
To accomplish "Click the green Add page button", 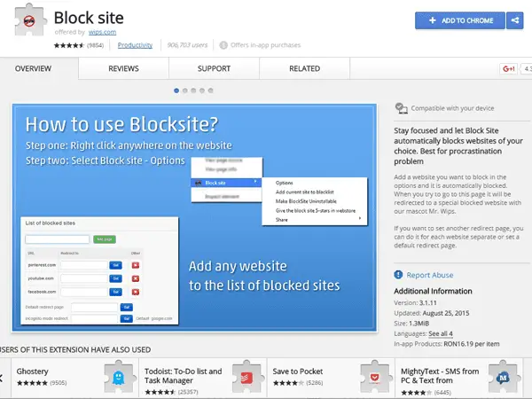I will click(x=105, y=239).
